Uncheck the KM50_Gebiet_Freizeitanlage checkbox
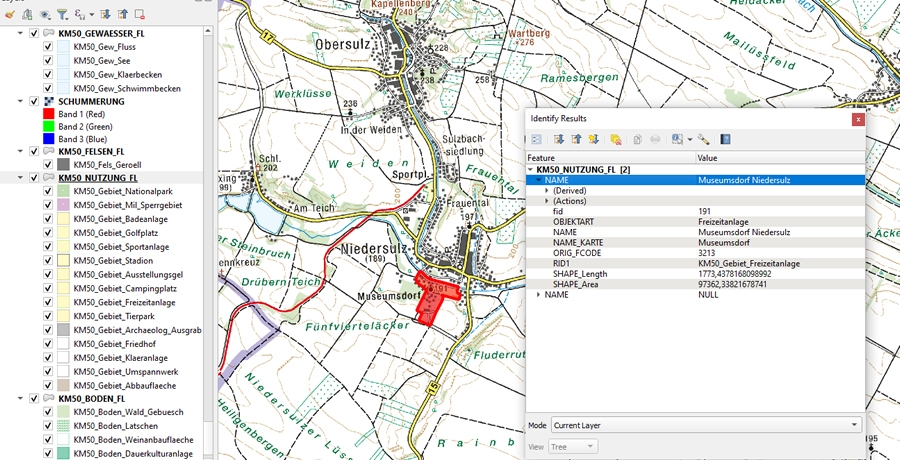Image resolution: width=900 pixels, height=460 pixels. pyautogui.click(x=48, y=302)
